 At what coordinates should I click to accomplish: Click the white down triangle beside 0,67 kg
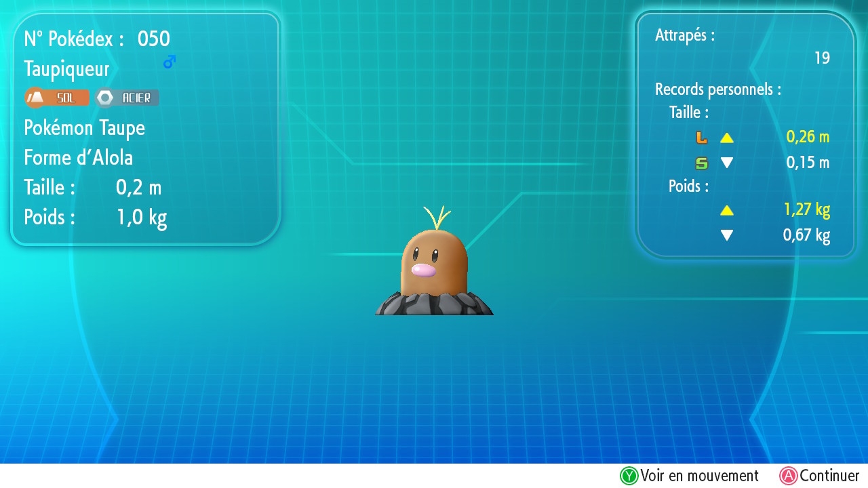(727, 235)
